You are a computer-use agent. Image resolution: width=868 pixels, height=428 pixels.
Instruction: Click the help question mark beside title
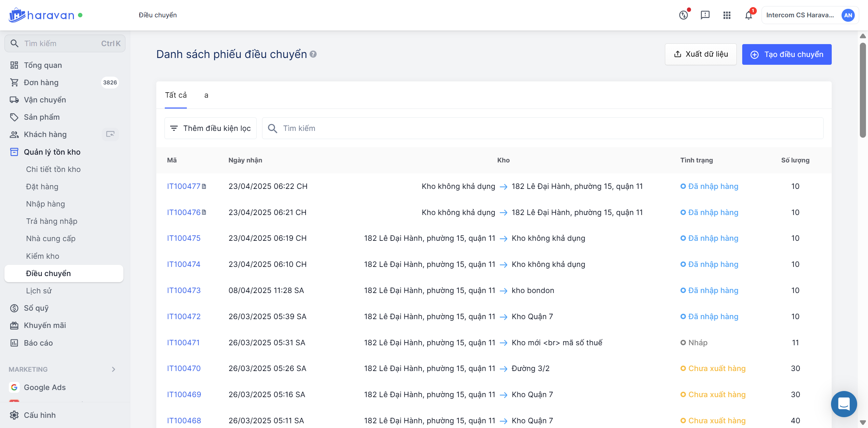tap(313, 54)
